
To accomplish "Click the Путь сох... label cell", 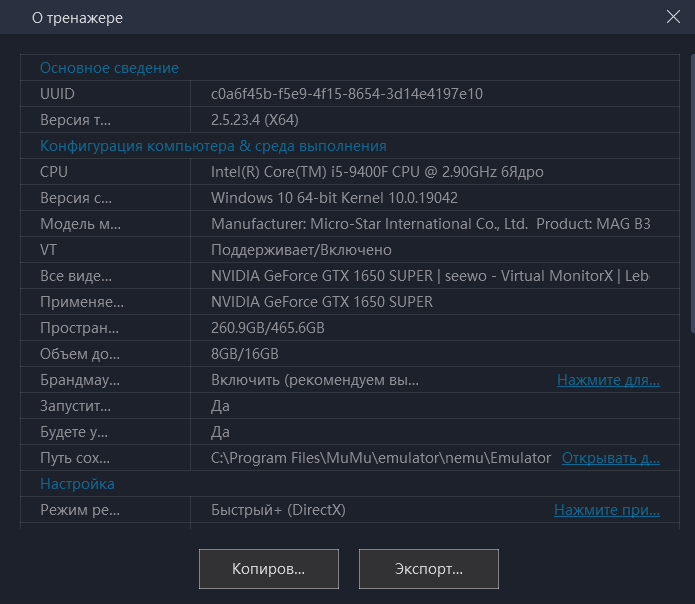I will [105, 458].
